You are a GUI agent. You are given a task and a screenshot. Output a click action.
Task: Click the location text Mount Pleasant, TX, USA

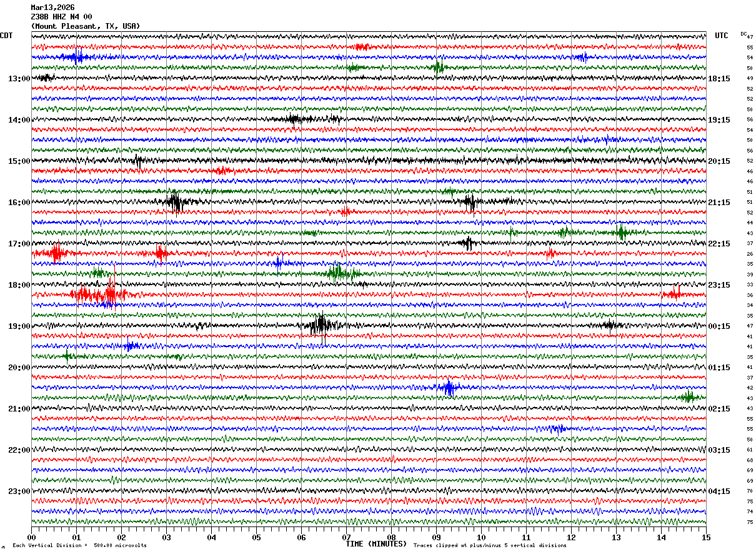(86, 26)
